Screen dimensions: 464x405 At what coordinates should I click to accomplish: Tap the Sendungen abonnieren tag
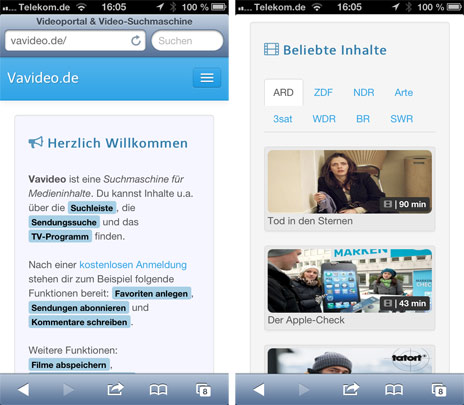point(79,308)
